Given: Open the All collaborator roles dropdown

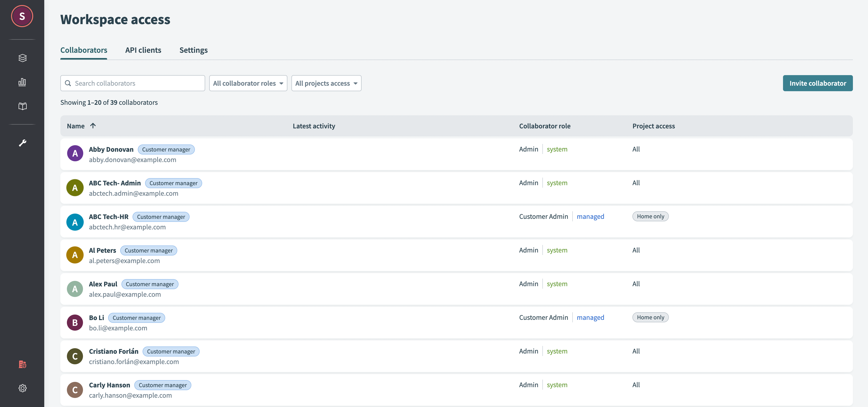Looking at the screenshot, I should tap(247, 83).
